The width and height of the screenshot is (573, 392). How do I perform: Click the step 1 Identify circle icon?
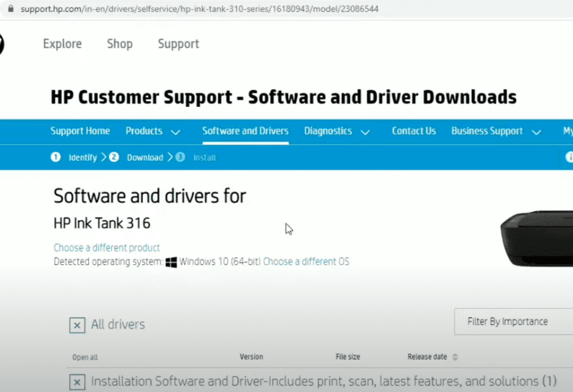pyautogui.click(x=56, y=157)
